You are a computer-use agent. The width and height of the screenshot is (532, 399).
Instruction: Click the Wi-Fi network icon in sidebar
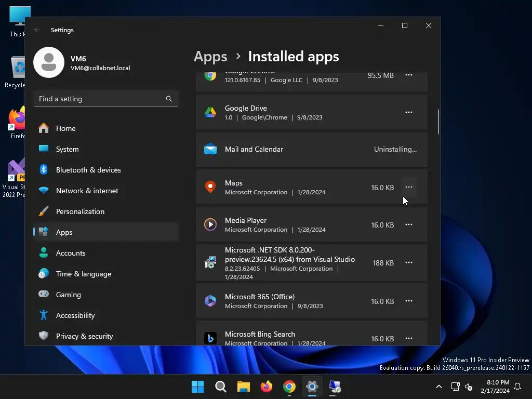click(x=44, y=190)
